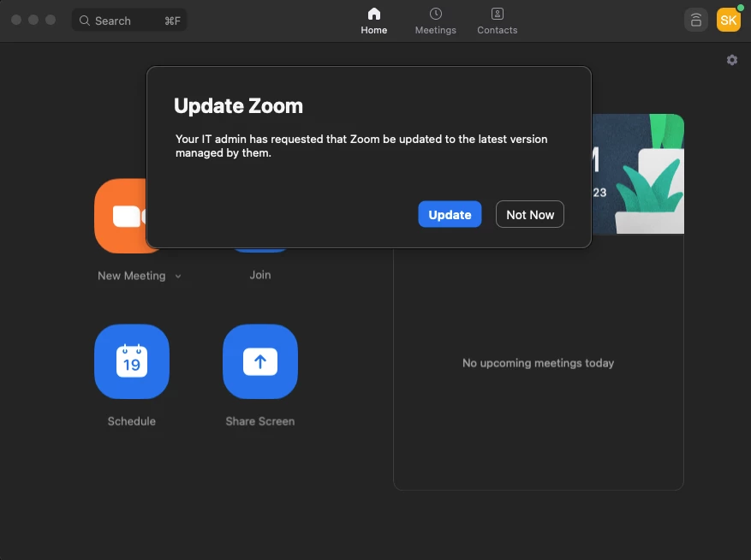The height and width of the screenshot is (560, 751).
Task: Click the Update Zoom dialog title
Action: click(x=238, y=106)
